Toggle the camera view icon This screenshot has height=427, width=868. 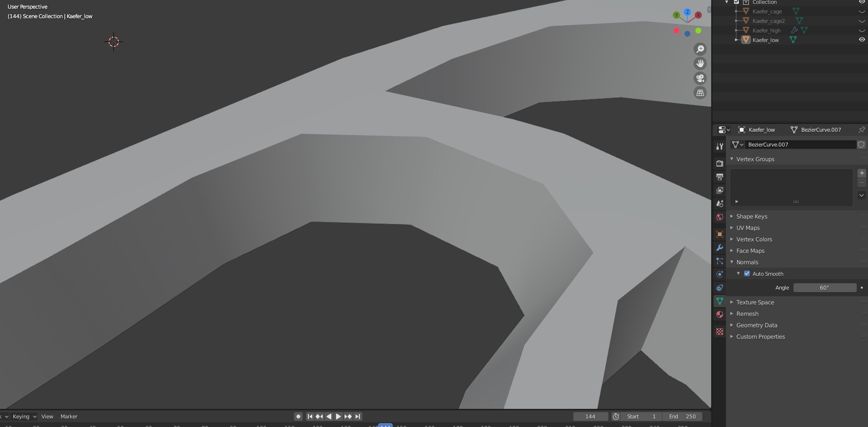700,78
